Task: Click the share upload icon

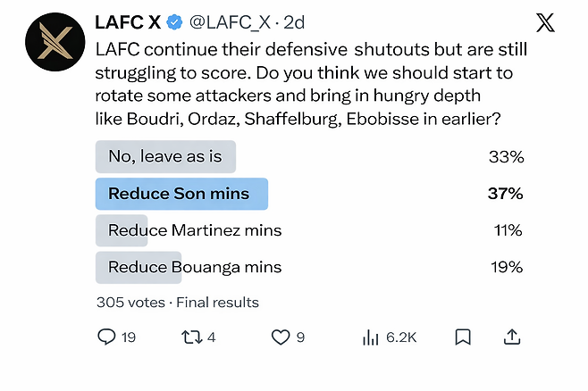Action: pos(512,337)
